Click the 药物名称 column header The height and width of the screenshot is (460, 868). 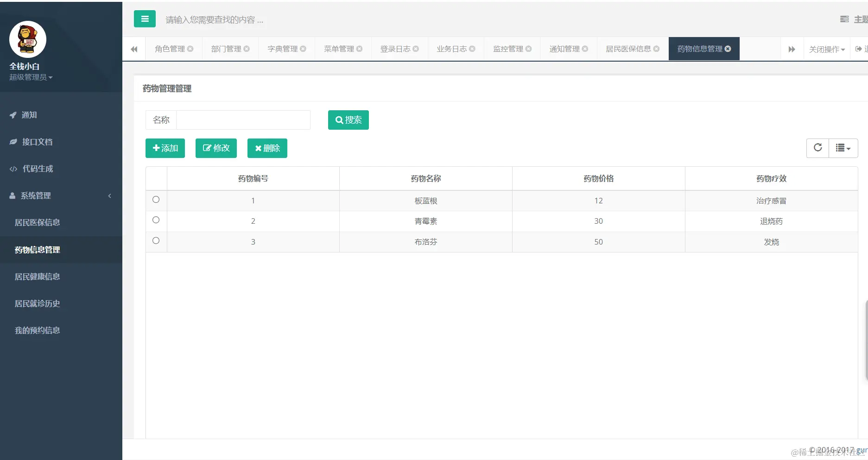coord(426,178)
